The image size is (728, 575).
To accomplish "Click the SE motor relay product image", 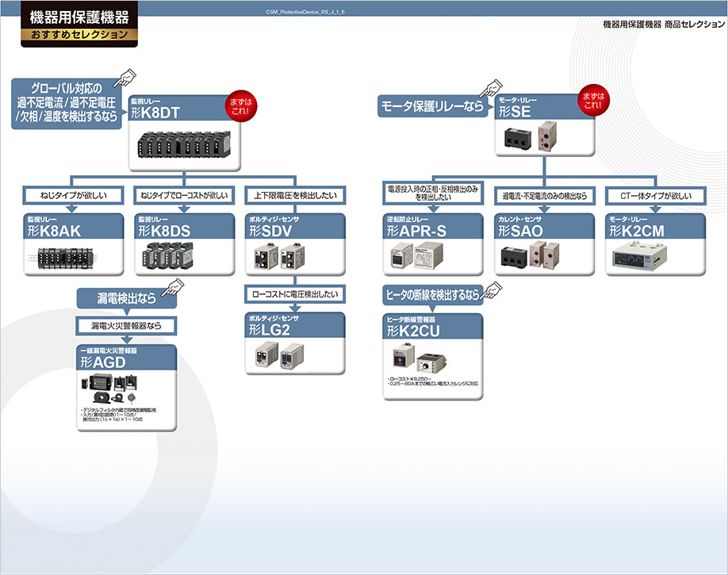I will click(x=531, y=136).
